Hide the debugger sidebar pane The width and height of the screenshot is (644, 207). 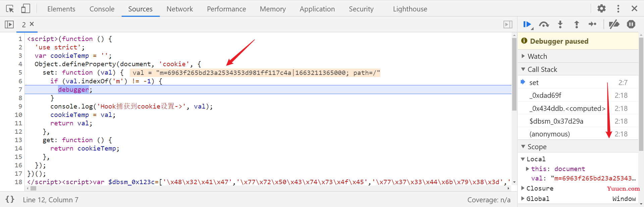point(508,24)
